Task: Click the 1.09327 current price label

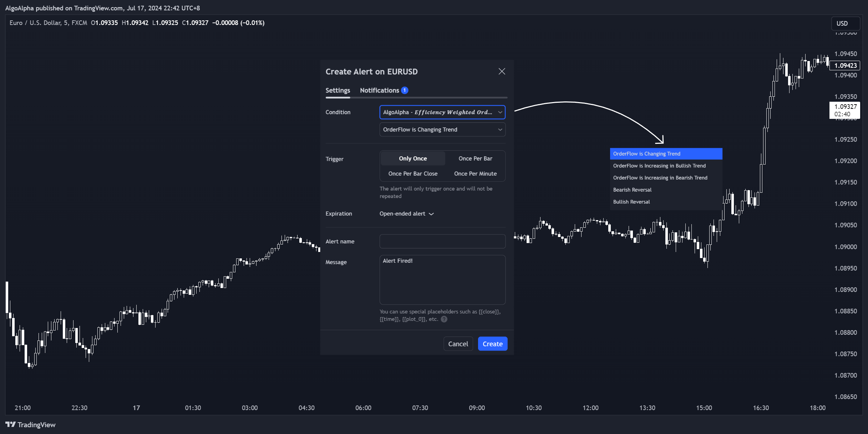Action: 845,110
